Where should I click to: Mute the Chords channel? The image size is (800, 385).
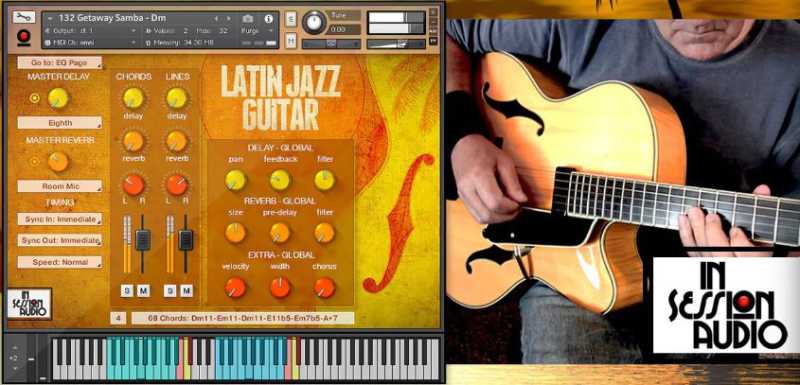(143, 291)
